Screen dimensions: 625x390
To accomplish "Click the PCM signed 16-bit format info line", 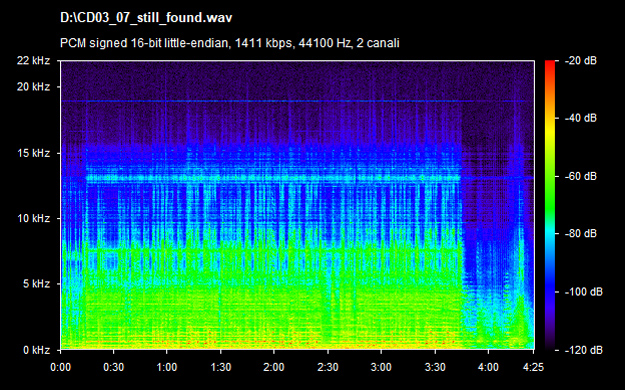I will tap(230, 43).
